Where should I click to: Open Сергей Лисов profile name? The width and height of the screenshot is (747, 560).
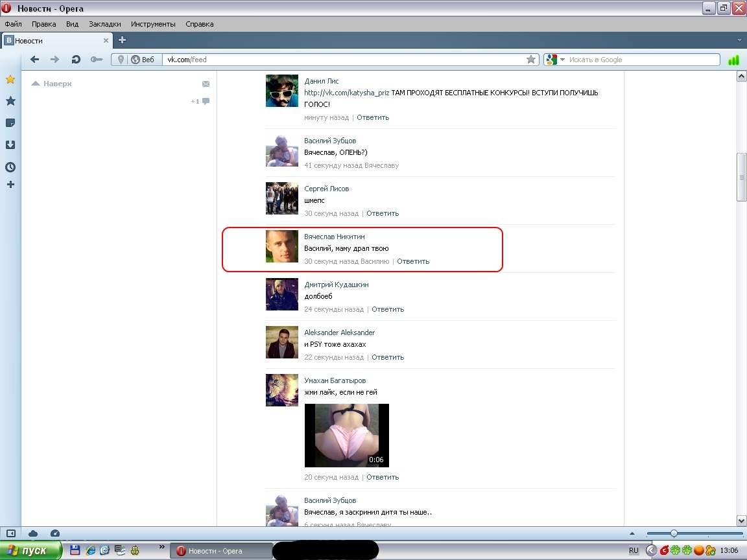(327, 189)
